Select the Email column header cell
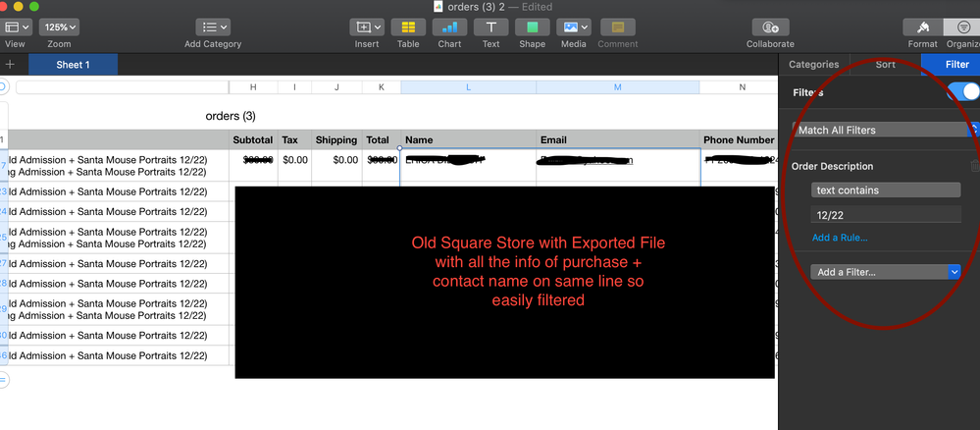This screenshot has height=430, width=980. 617,139
